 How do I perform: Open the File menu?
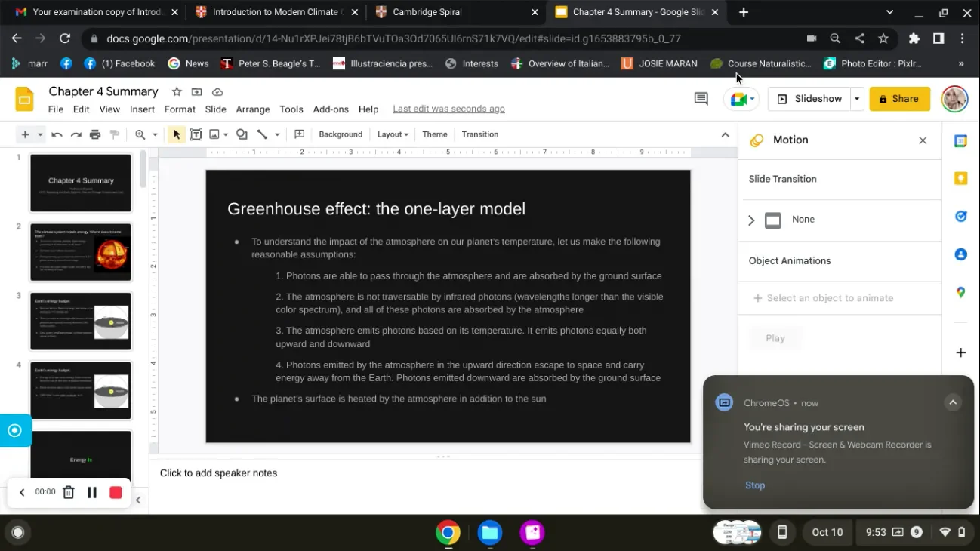(x=56, y=109)
